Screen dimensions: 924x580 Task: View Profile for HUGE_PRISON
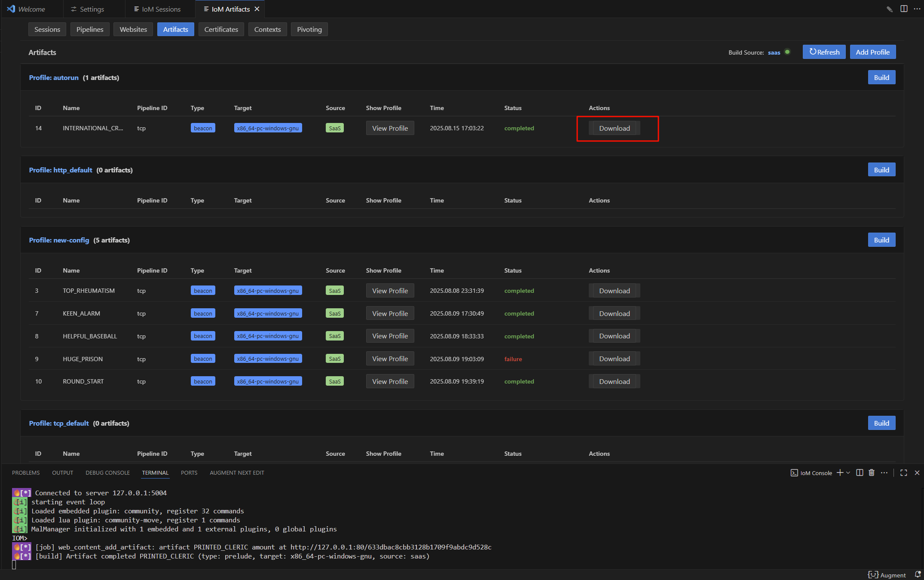390,359
